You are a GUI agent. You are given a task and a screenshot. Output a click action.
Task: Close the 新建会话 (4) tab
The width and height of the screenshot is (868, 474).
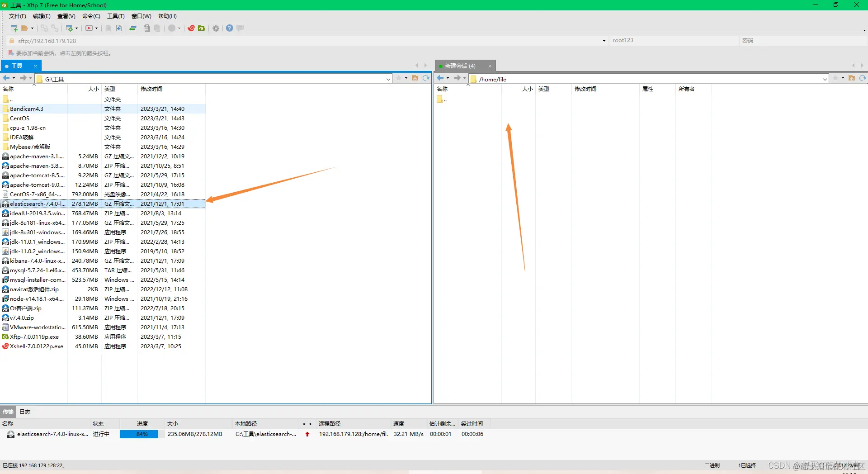[490, 66]
